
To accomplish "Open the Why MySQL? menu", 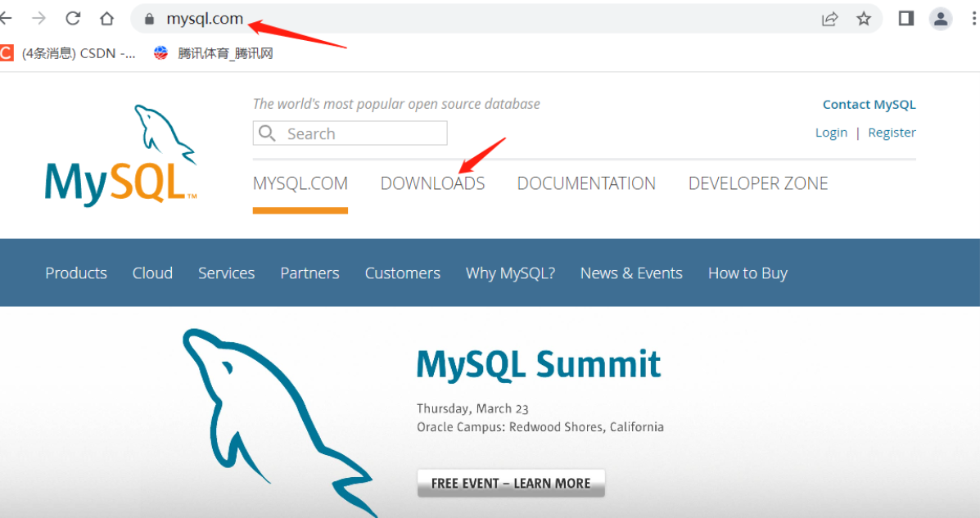I will (x=510, y=273).
